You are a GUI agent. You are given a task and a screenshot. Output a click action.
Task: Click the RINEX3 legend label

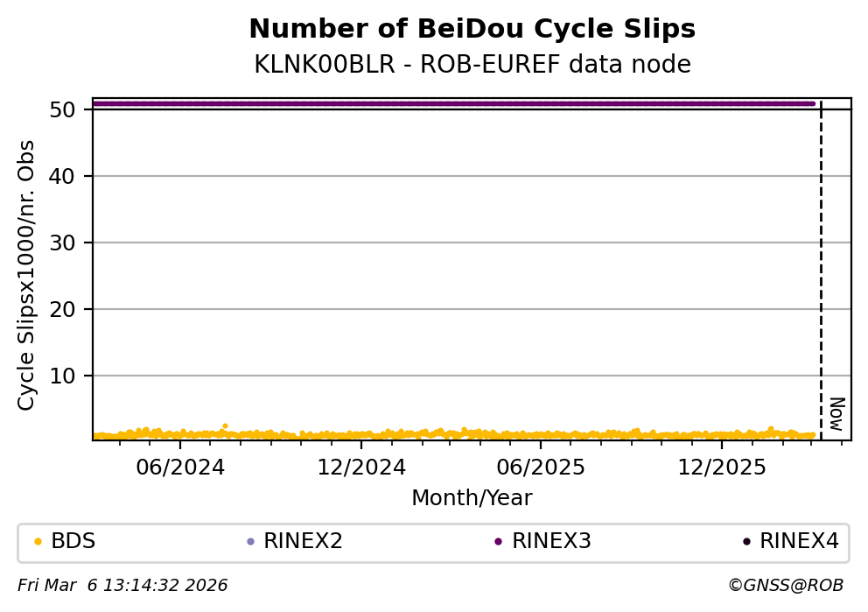[x=551, y=542]
